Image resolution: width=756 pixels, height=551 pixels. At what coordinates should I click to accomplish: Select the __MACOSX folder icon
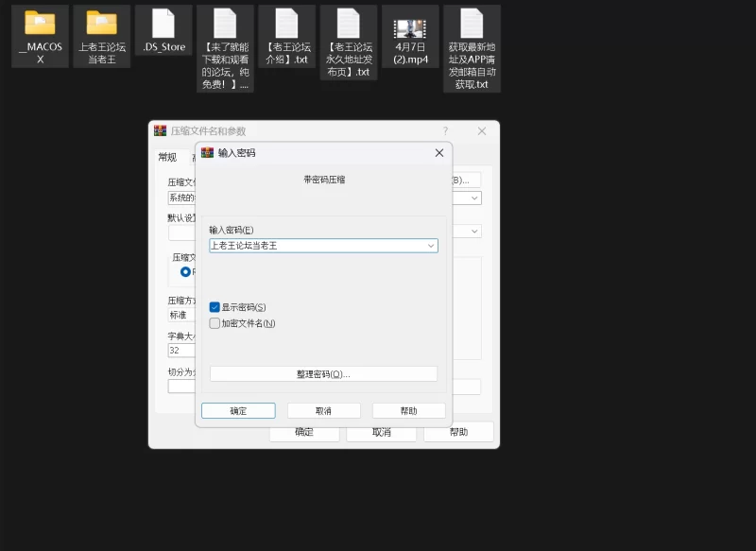point(40,23)
